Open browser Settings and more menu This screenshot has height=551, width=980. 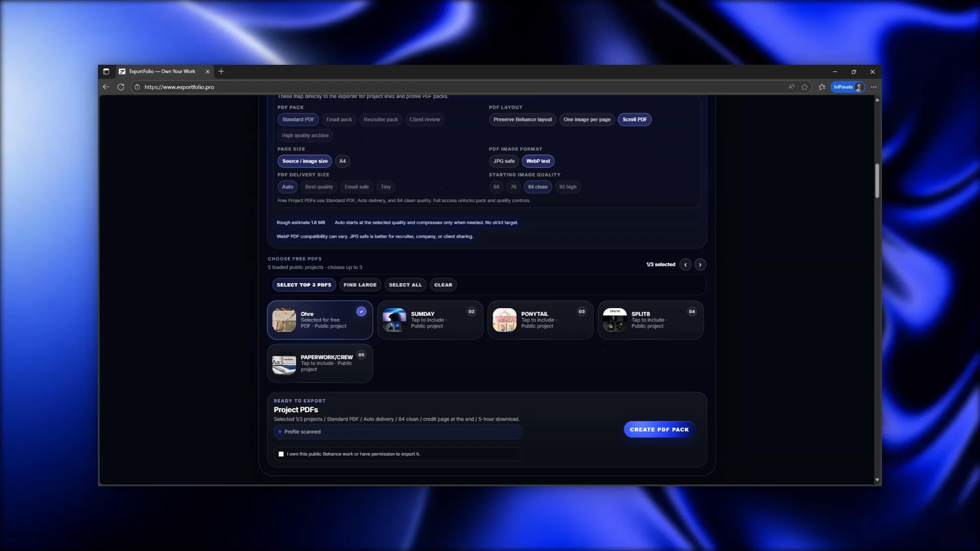(x=874, y=87)
